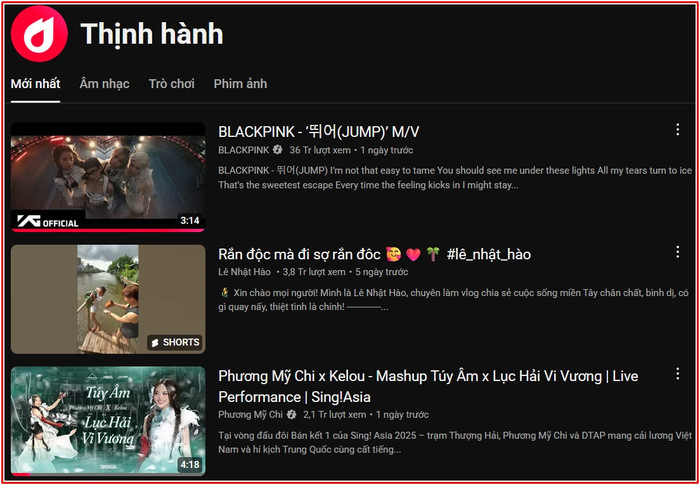Click the 4:18 duration badge on Túy Âm thumbnail
The image size is (700, 485).
[189, 465]
